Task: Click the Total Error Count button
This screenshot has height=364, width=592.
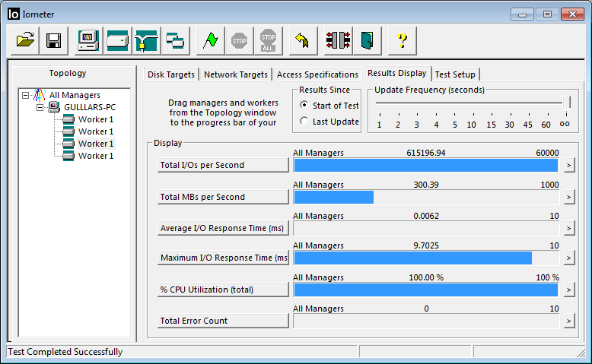Action: 222,321
